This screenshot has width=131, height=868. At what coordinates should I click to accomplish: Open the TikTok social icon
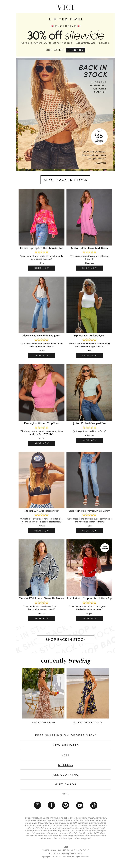click(94, 805)
